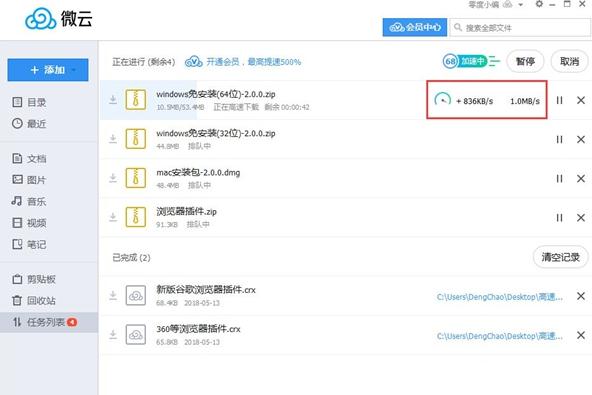This screenshot has width=592, height=395.
Task: Click the 正在进行 (剩余4) heading
Action: (x=143, y=62)
